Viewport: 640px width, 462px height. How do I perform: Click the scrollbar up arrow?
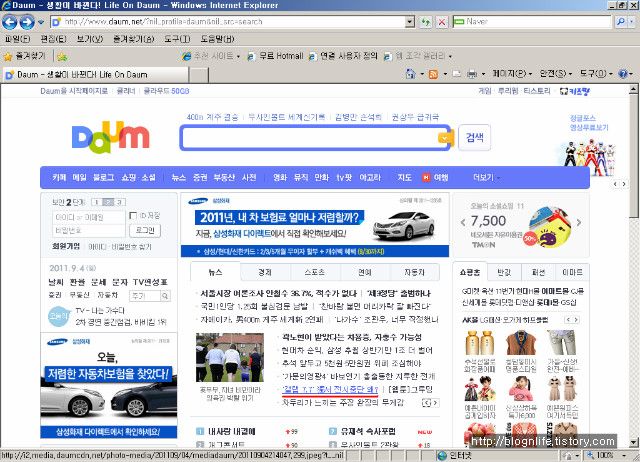tap(633, 89)
